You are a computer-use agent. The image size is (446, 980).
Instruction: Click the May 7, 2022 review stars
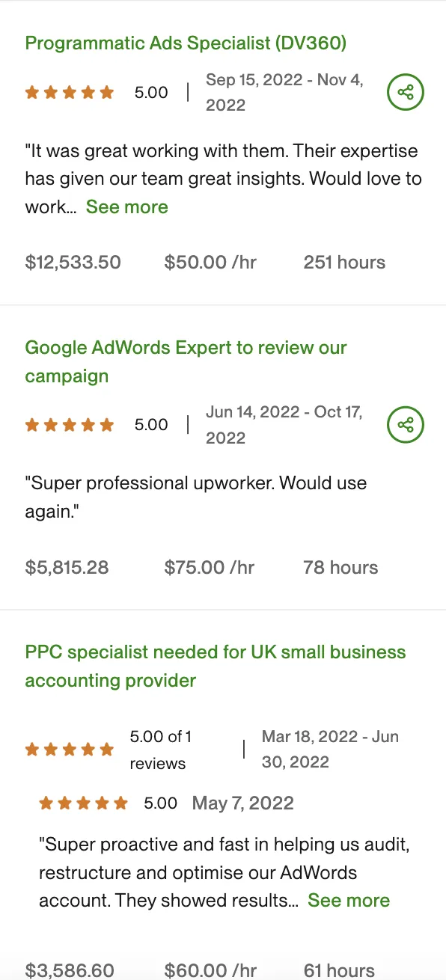[84, 803]
